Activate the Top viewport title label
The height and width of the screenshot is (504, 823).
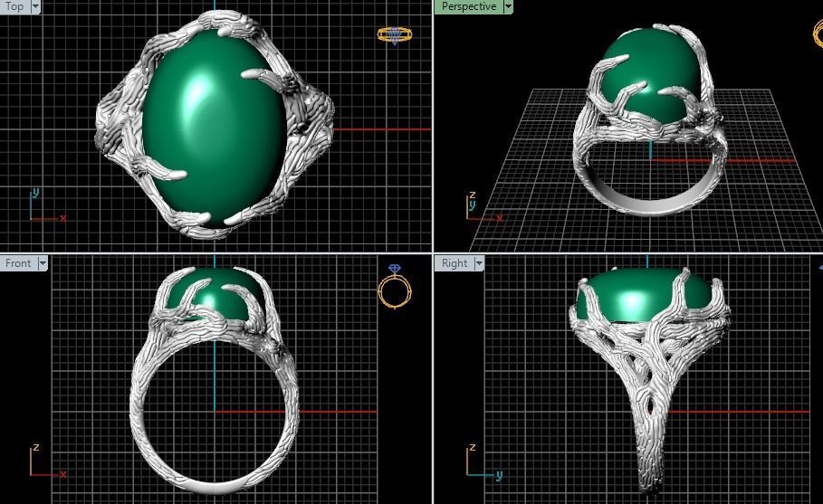click(14, 6)
